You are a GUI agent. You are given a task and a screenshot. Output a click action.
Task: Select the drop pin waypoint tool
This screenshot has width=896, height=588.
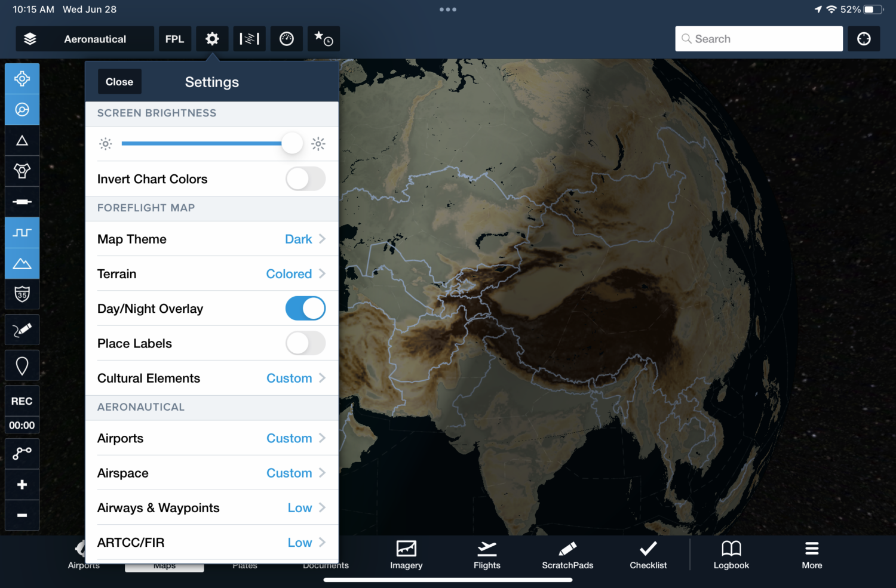pyautogui.click(x=22, y=365)
